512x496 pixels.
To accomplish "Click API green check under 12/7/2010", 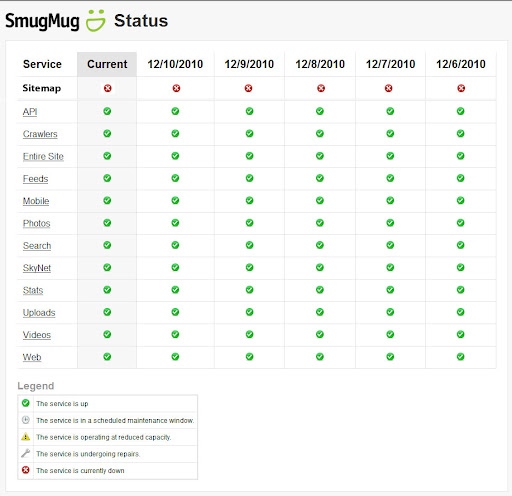I will (x=390, y=111).
